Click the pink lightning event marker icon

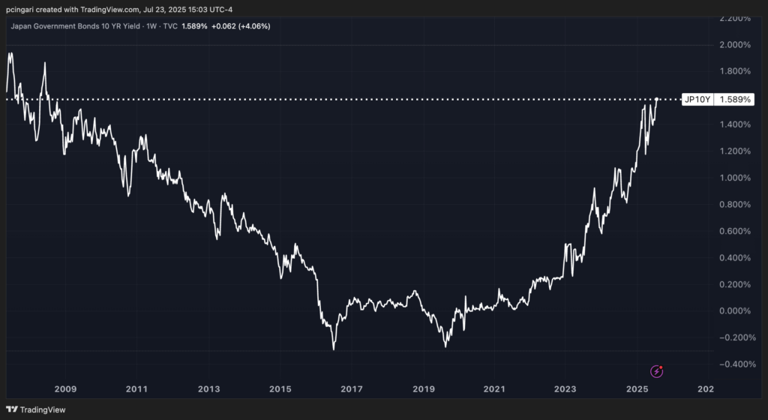[x=657, y=371]
